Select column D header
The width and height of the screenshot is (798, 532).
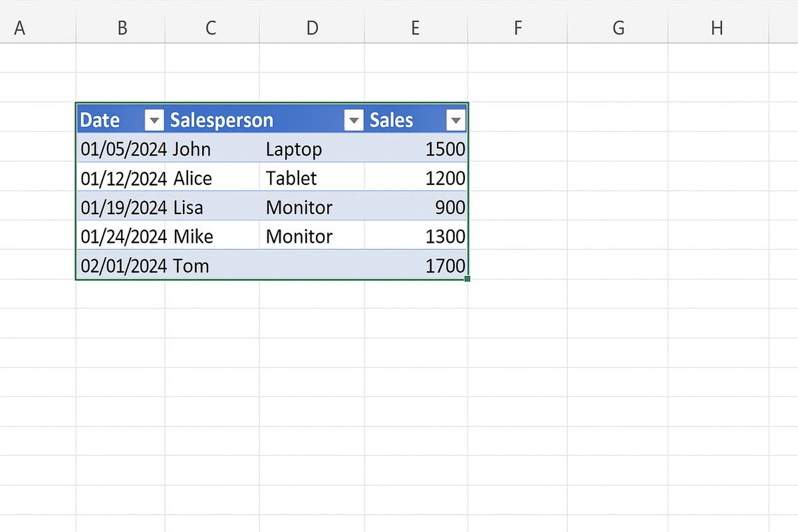pos(312,28)
